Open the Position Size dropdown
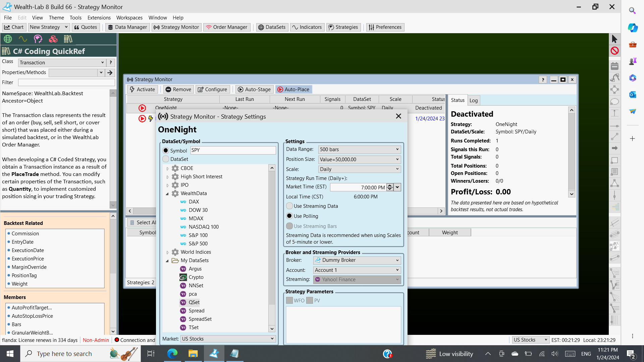This screenshot has width=644, height=362. (359, 160)
